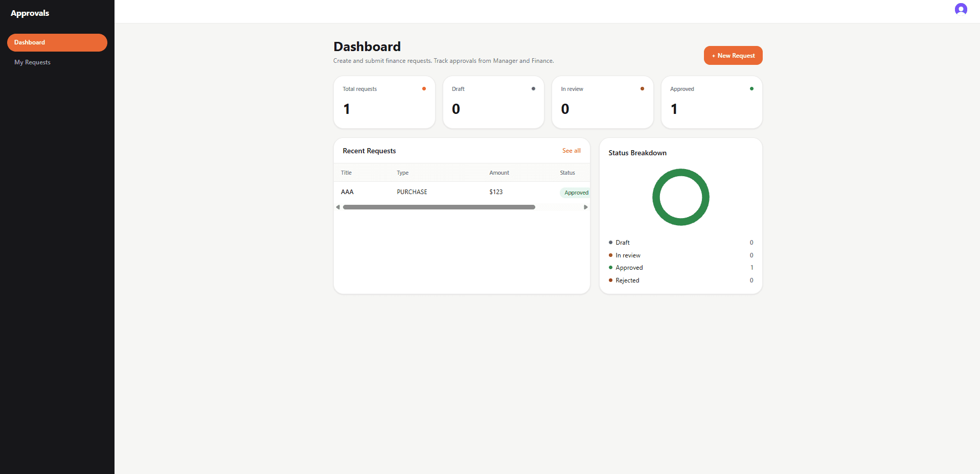Click the $123 amount cell
Image resolution: width=980 pixels, height=474 pixels.
pyautogui.click(x=496, y=192)
